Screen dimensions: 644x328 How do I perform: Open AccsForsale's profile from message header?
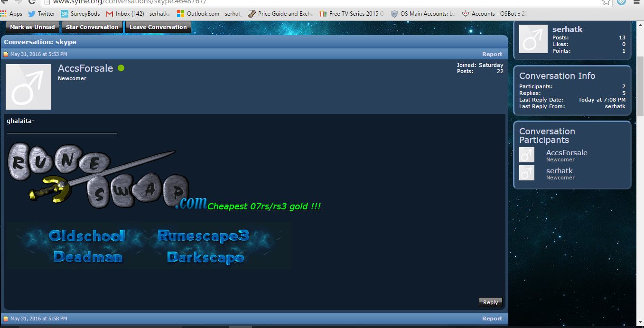click(x=85, y=68)
